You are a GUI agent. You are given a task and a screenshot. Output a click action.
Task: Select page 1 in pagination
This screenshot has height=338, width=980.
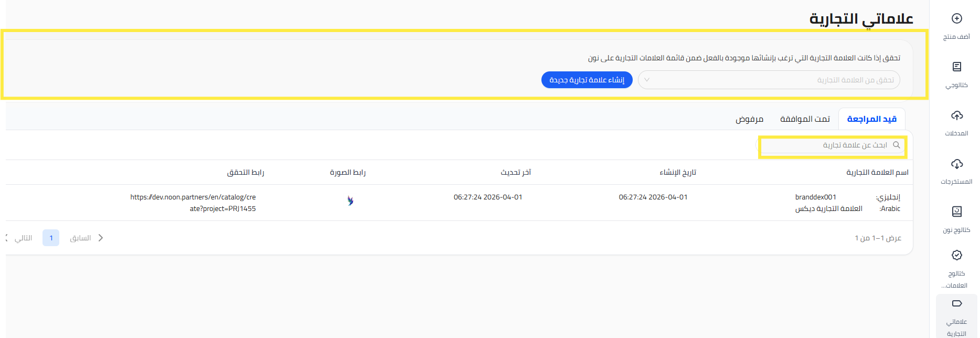point(51,238)
